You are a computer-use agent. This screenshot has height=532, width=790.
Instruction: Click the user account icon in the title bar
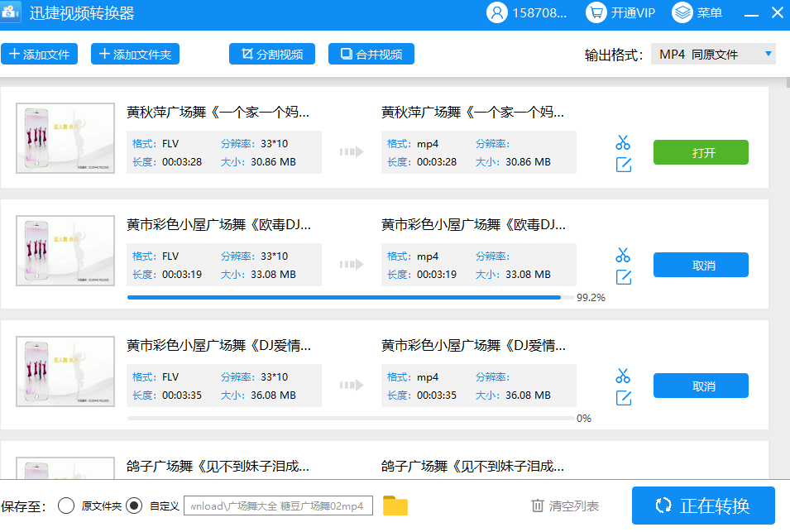pos(496,12)
